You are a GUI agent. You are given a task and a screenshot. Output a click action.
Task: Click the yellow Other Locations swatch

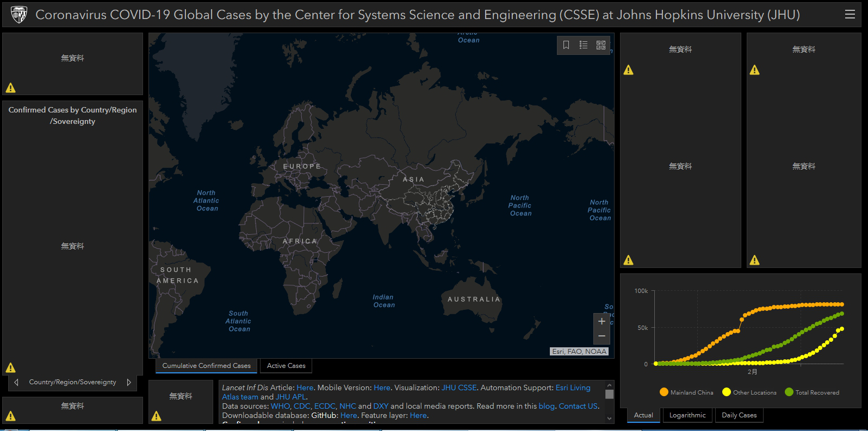727,392
